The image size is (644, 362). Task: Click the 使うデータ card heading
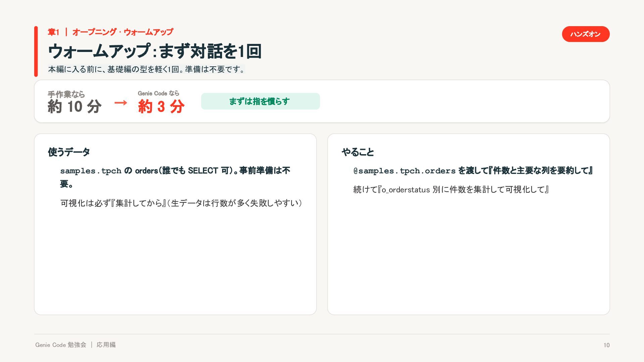pos(69,152)
